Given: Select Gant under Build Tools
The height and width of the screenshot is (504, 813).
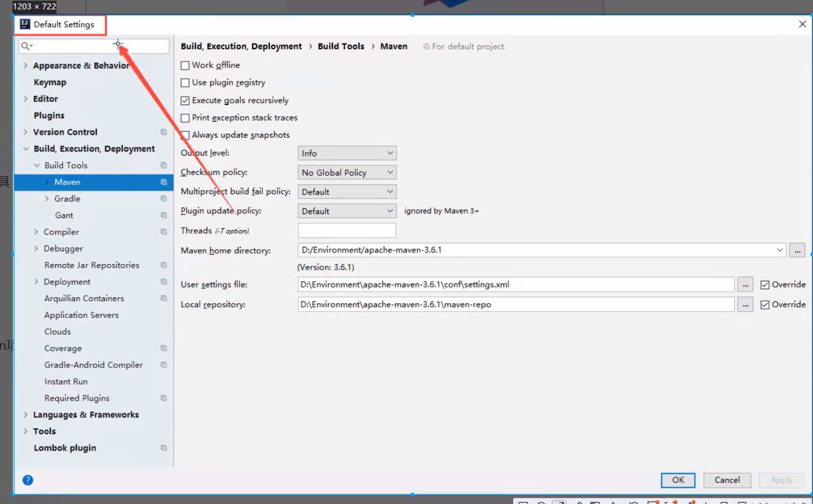Looking at the screenshot, I should (64, 215).
